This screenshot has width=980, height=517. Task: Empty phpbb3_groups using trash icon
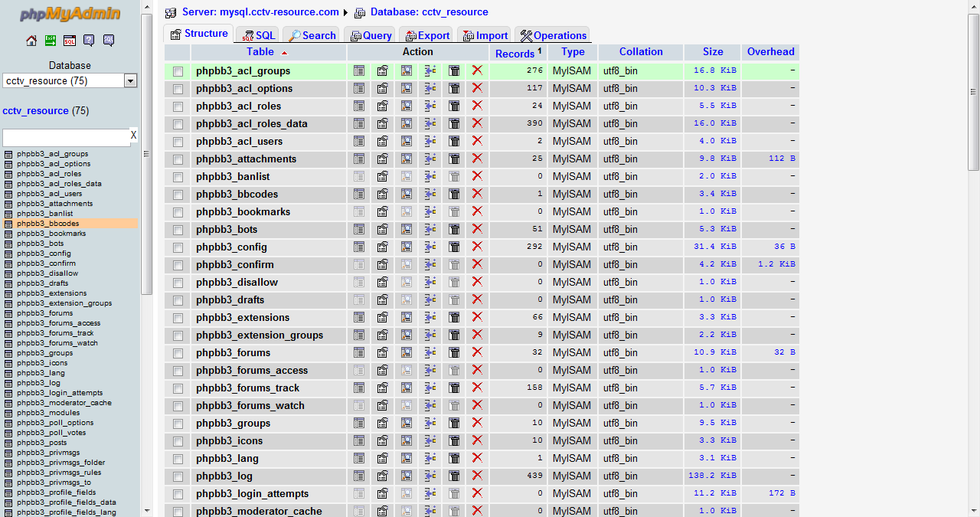coord(454,423)
